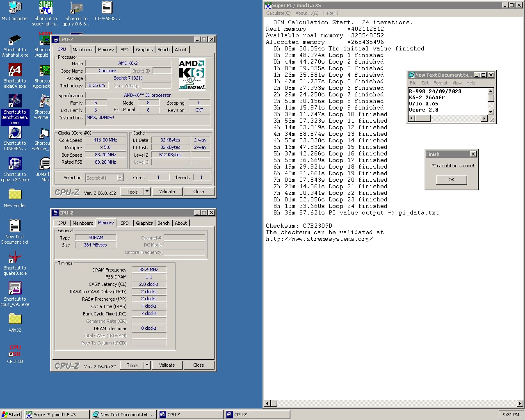Viewport: 525px width, 420px height.
Task: Click Tools button in top CPU-Z
Action: tap(132, 192)
